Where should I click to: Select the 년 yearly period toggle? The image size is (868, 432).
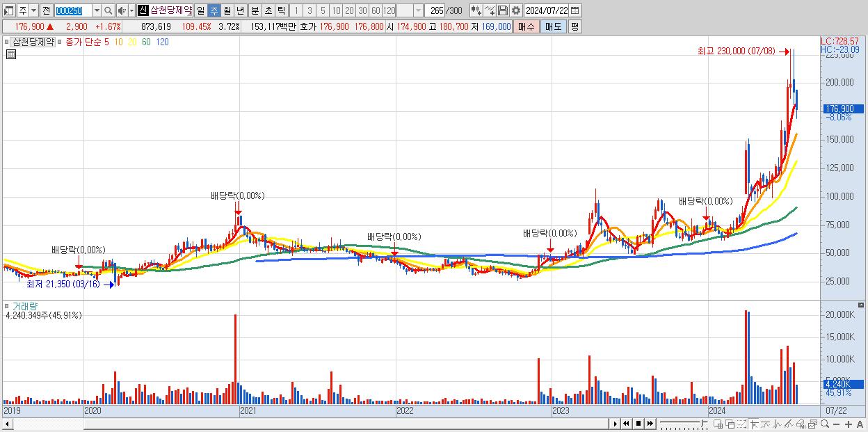[x=240, y=10]
